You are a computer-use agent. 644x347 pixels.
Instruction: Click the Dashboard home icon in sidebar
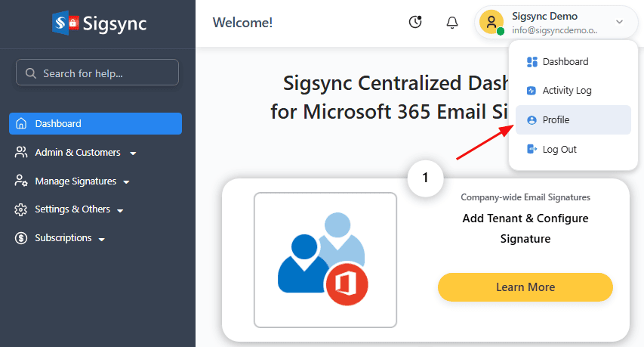click(21, 123)
